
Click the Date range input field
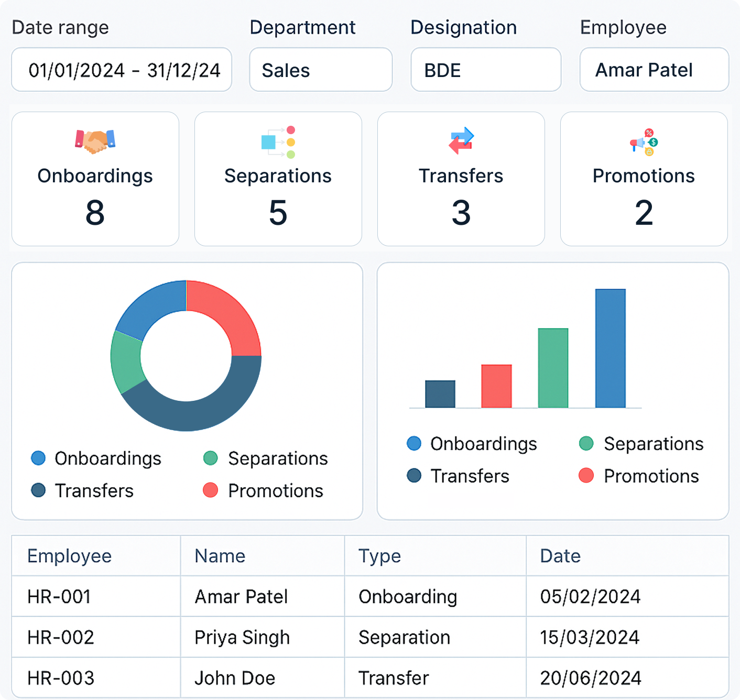pyautogui.click(x=122, y=70)
